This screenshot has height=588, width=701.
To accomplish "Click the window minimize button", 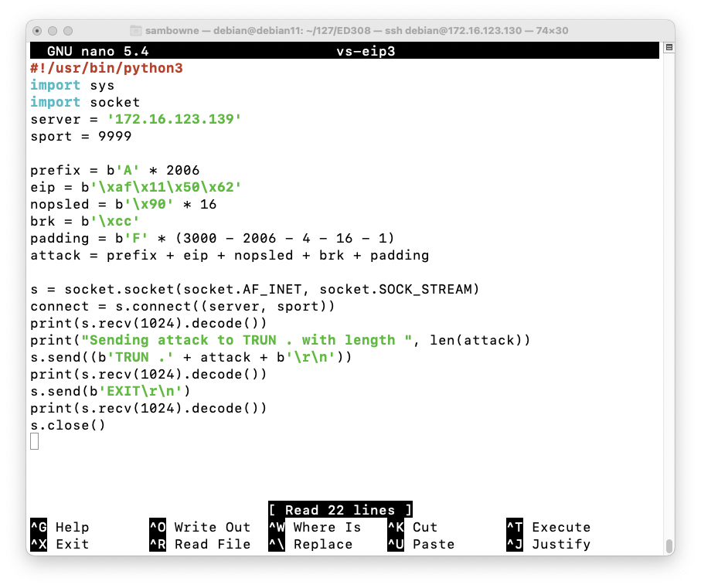I will (53, 31).
